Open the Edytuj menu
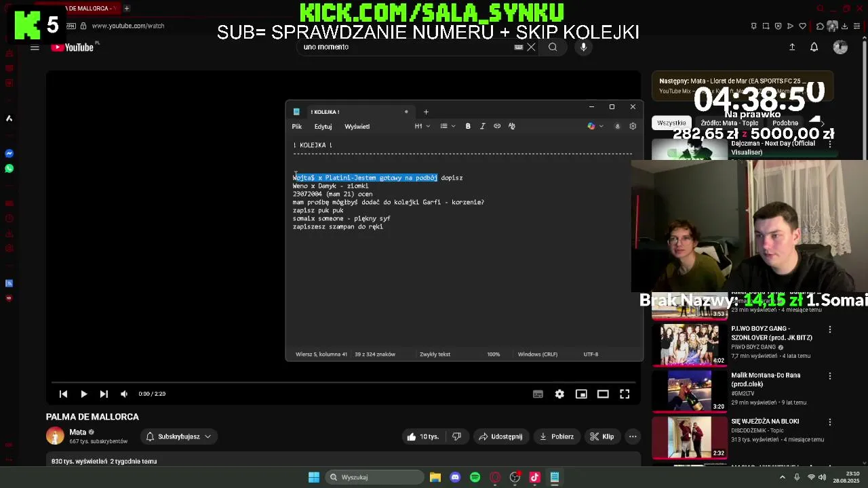This screenshot has height=488, width=868. (323, 127)
